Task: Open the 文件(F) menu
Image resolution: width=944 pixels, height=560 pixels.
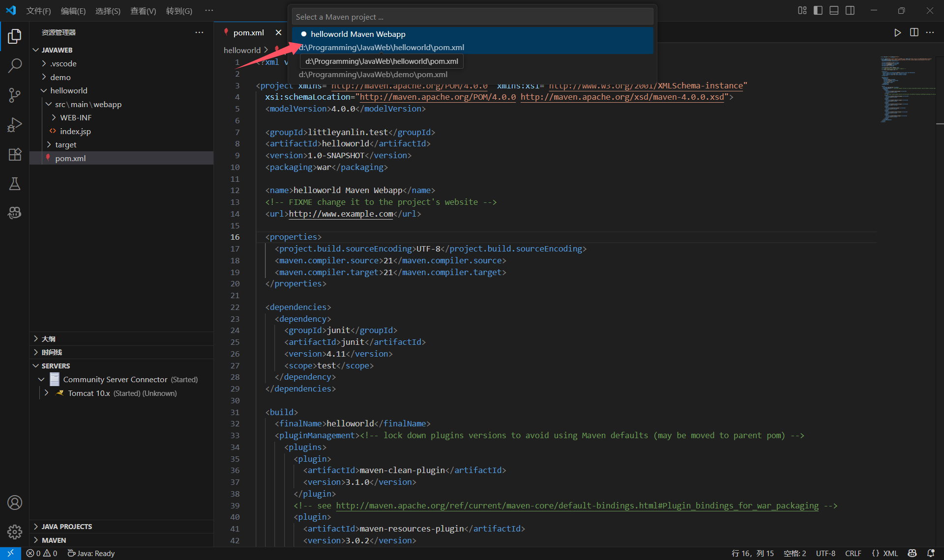Action: click(x=38, y=11)
